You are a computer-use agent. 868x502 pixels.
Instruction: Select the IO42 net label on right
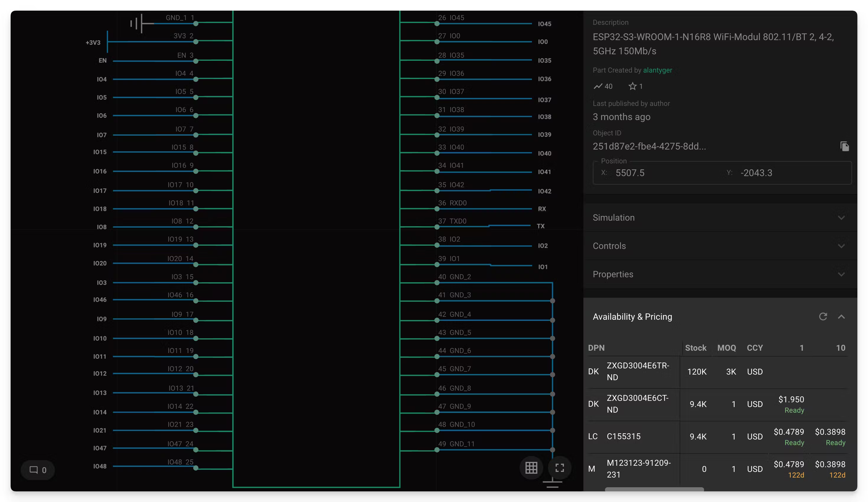coord(544,191)
